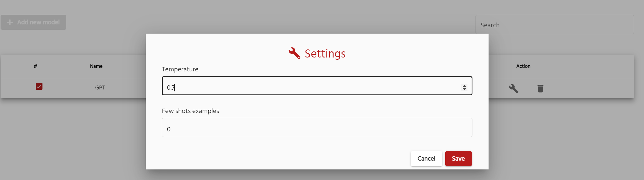Click the Name column header

coord(96,66)
